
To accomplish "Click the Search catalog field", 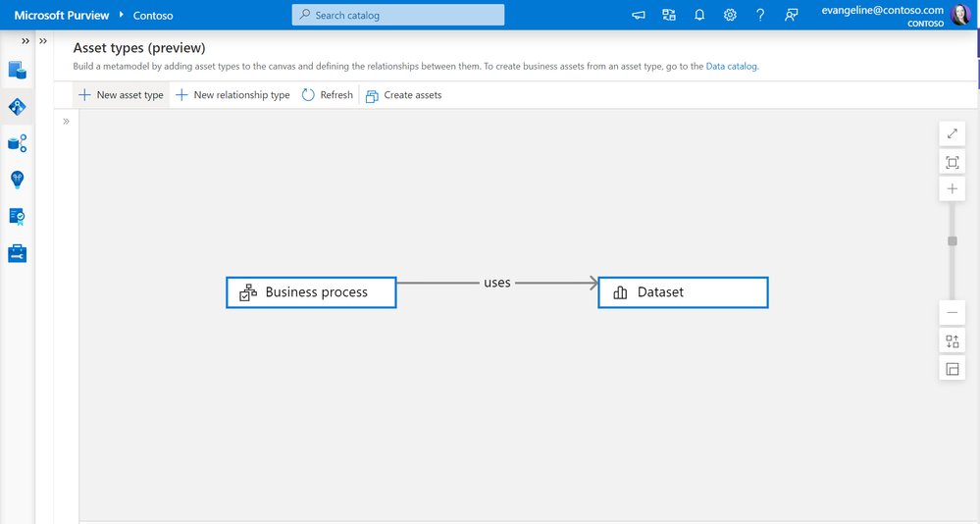I will (x=398, y=15).
